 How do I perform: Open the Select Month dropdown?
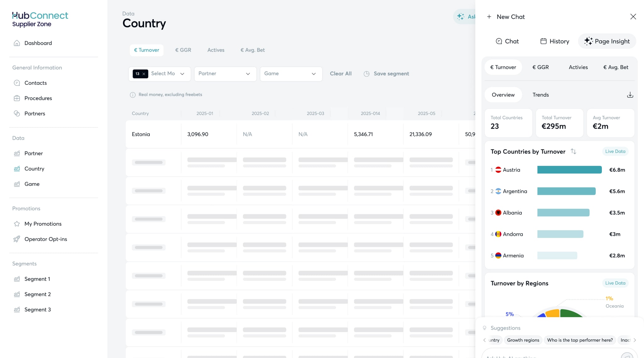(160, 74)
